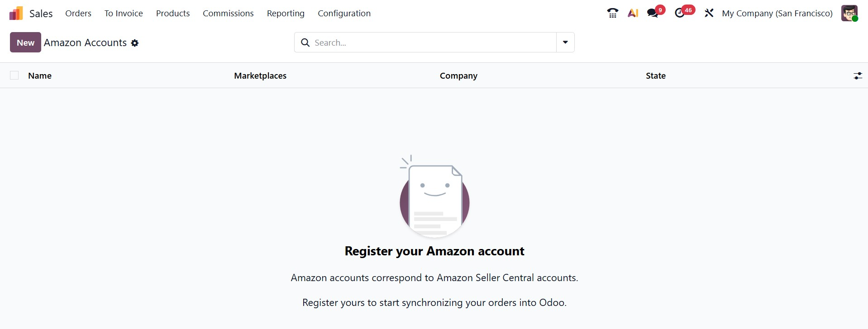The height and width of the screenshot is (329, 868).
Task: Sort list by the State column
Action: coord(656,75)
